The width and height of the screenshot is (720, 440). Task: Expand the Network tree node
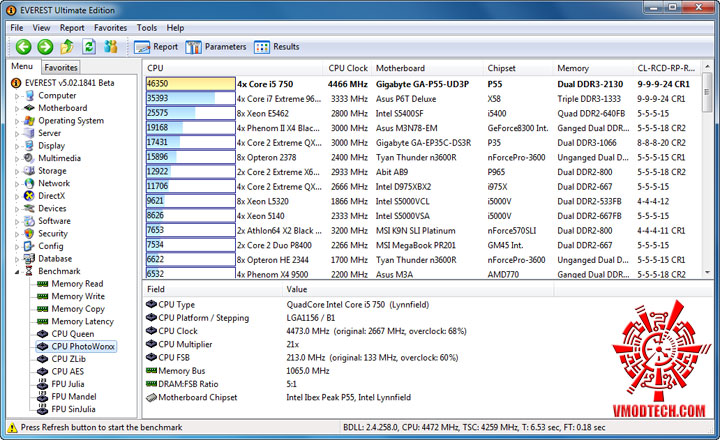coord(17,184)
